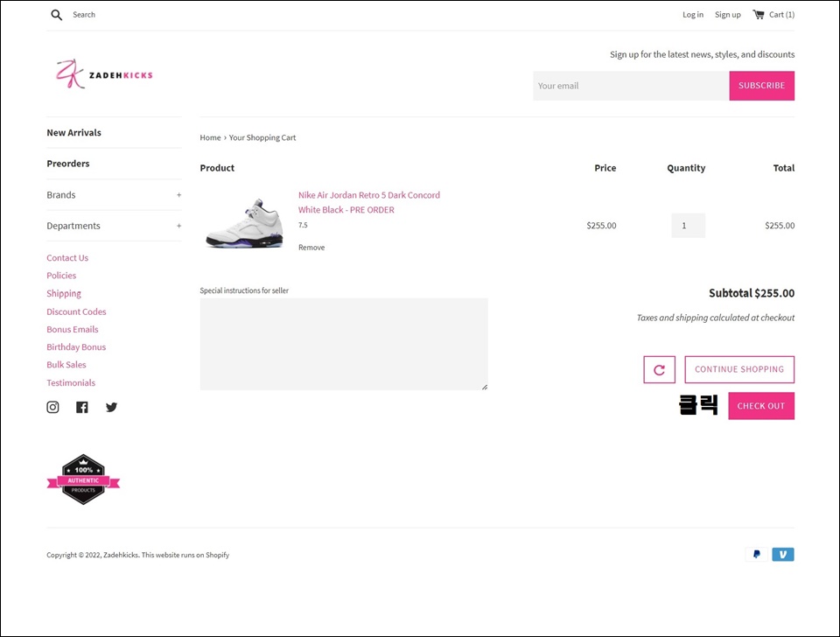Click the Home breadcrumb

coord(210,137)
